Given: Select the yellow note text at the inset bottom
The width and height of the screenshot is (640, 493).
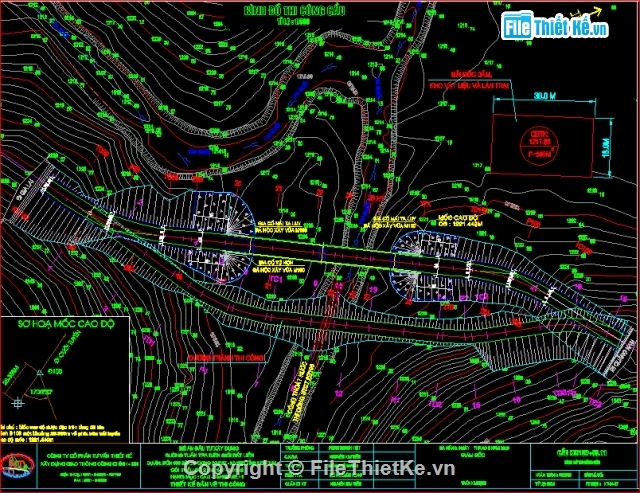Looking at the screenshot, I should point(60,433).
